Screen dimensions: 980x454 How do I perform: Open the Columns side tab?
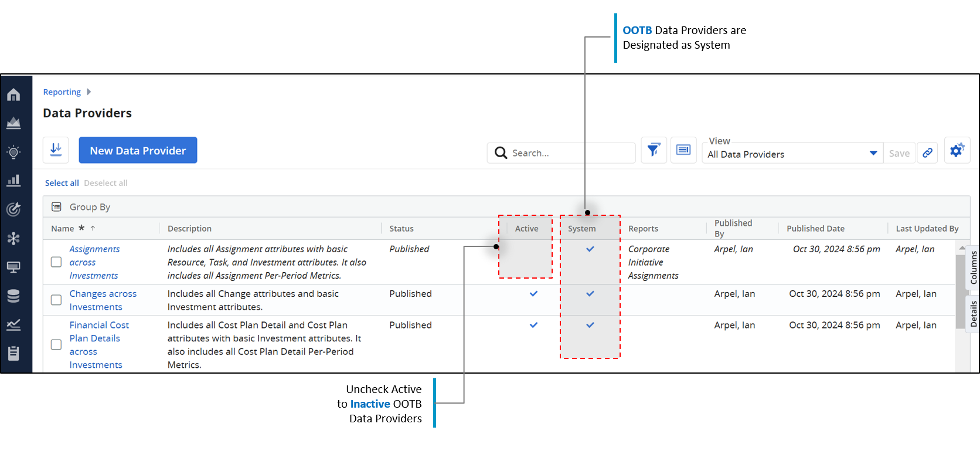point(973,267)
